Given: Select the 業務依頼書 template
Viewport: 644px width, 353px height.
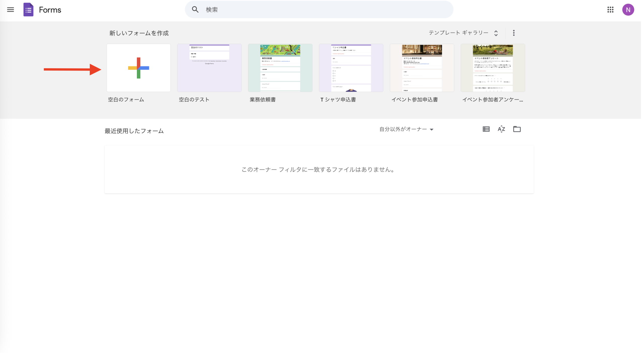Looking at the screenshot, I should pos(280,68).
